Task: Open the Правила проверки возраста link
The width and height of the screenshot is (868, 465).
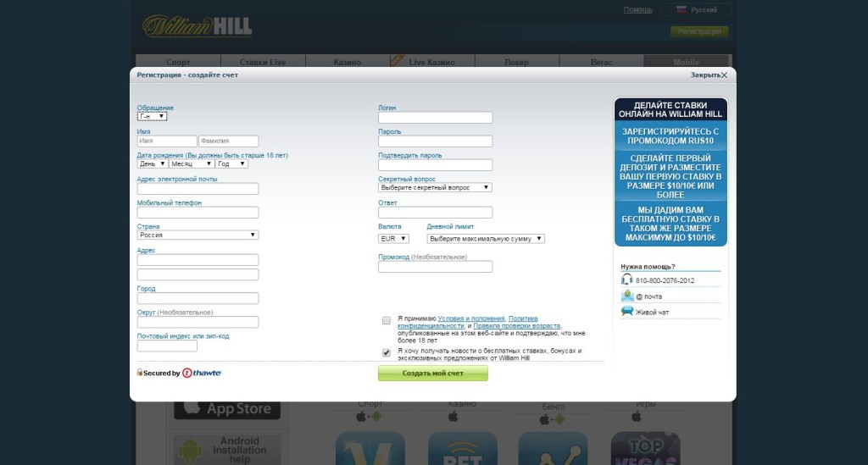Action: [x=516, y=326]
